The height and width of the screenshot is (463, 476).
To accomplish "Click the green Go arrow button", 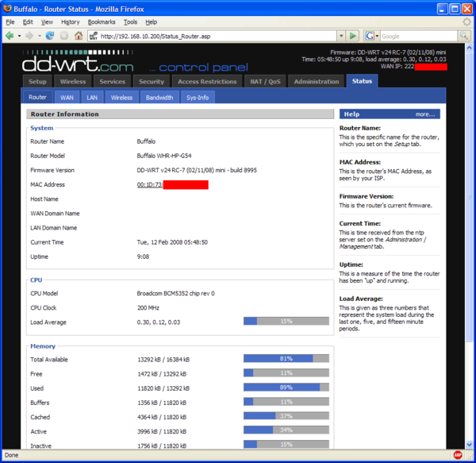I will coord(353,36).
